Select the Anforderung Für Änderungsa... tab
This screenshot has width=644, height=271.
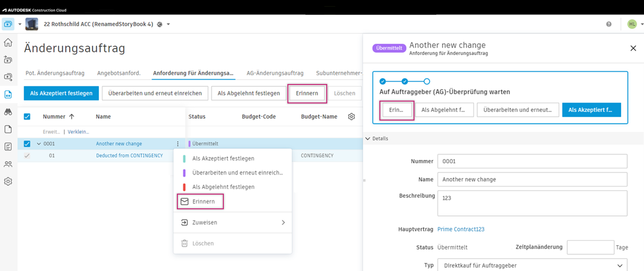(193, 73)
